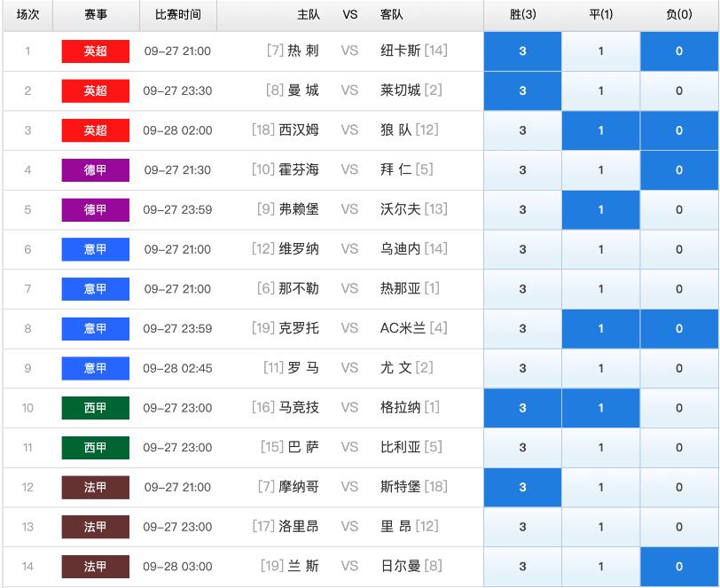Toggle win (3) for 摩纳哥 vs 斯特堡
Viewport: 720px width, 588px height.
point(522,488)
